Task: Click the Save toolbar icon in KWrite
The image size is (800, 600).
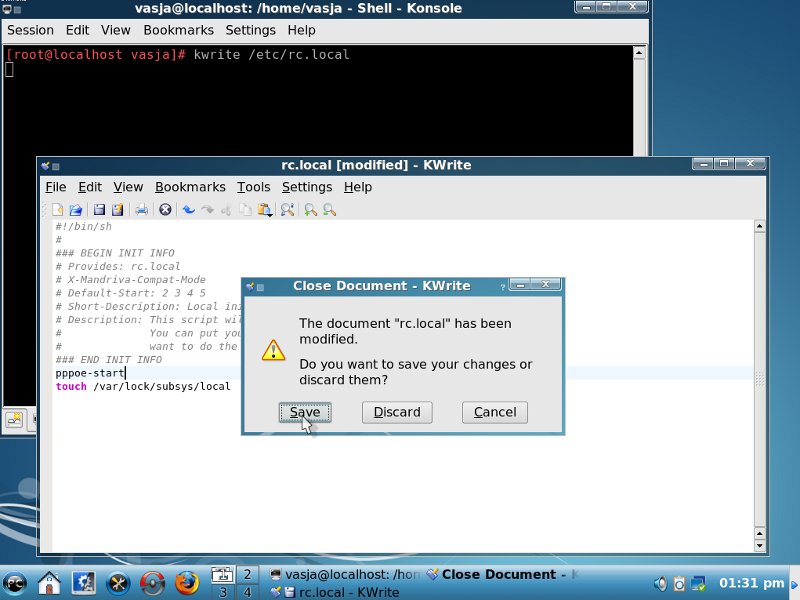Action: pyautogui.click(x=99, y=210)
